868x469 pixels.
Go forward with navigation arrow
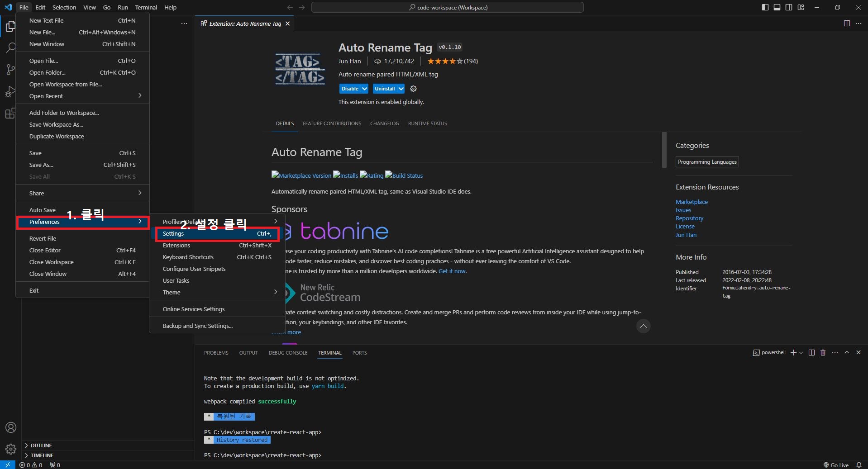pos(302,7)
